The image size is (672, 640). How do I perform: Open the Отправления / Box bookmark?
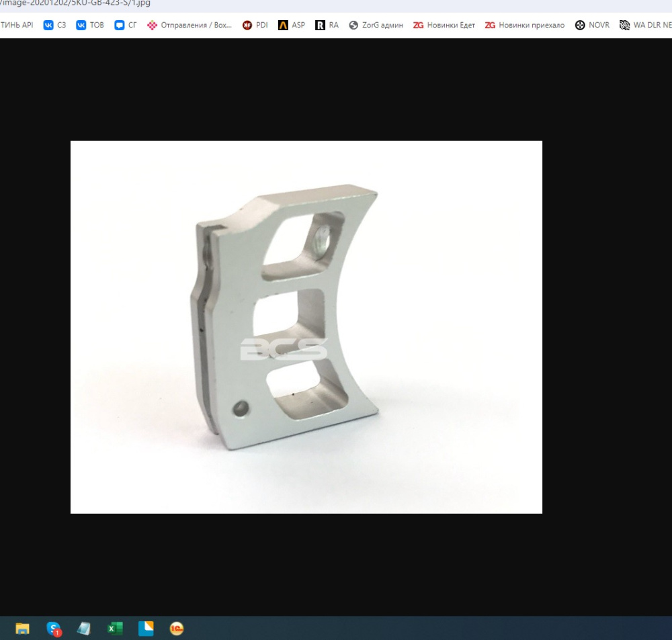(190, 26)
